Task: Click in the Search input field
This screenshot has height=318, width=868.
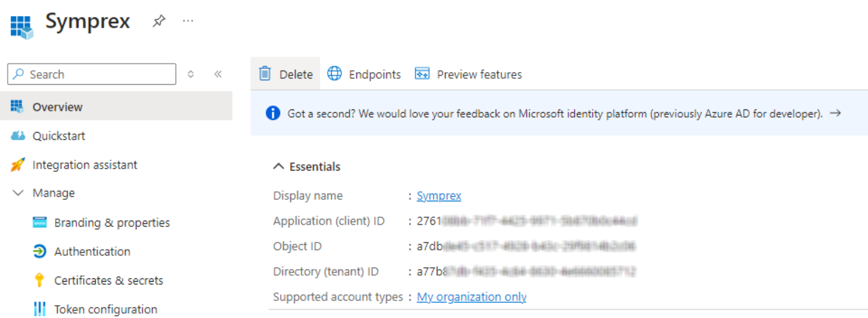Action: 92,74
